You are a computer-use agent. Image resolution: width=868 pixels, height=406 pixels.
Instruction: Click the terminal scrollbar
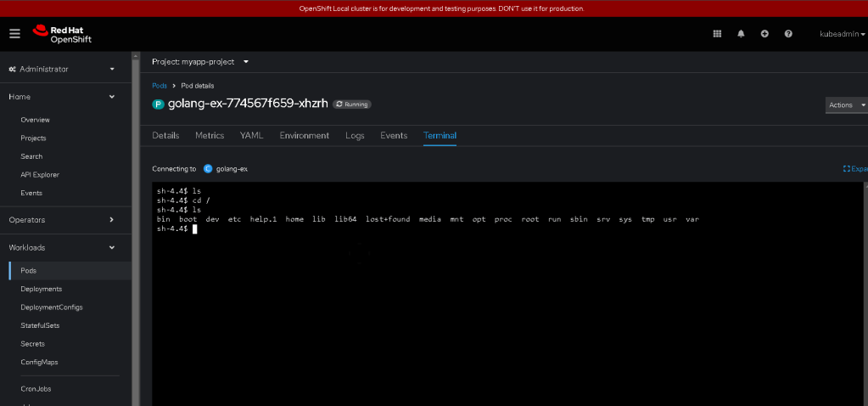865,294
